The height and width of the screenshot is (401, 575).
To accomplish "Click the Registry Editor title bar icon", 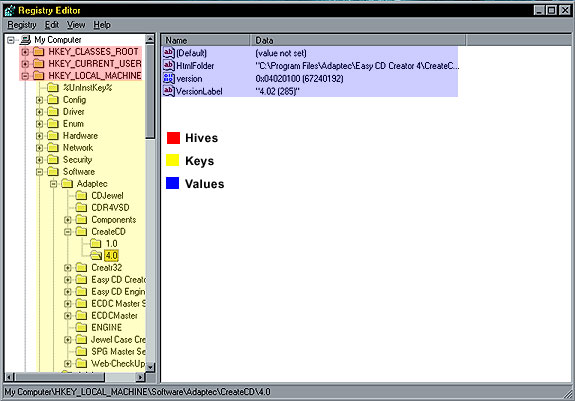I will coord(10,10).
